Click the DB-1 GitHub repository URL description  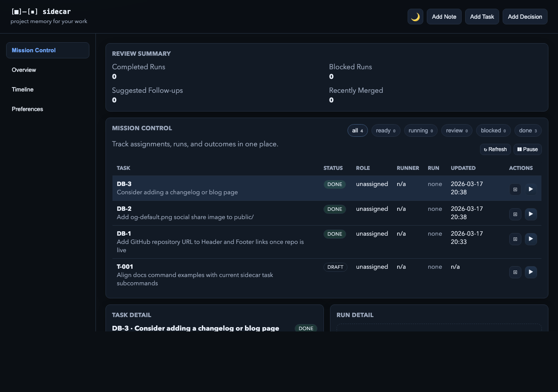[210, 246]
